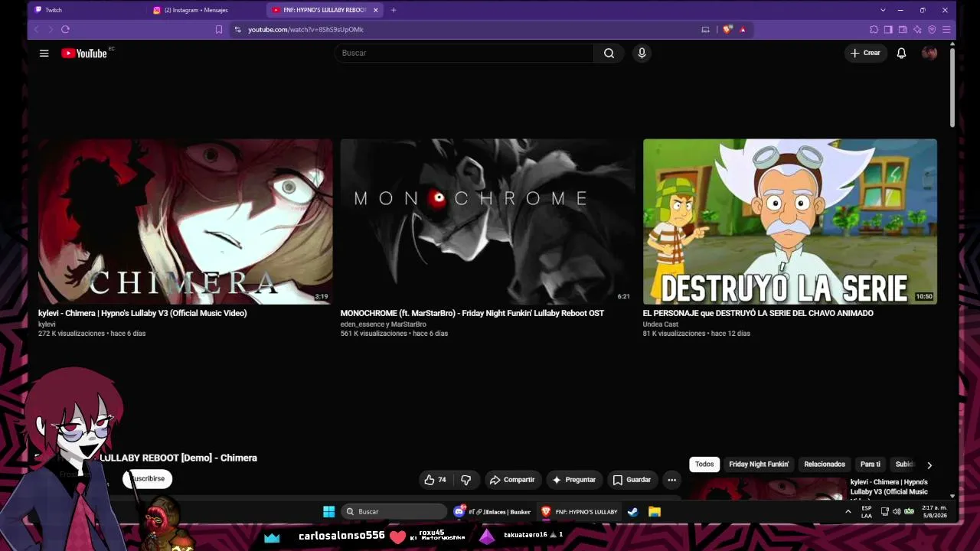
Task: Go forward in browser history
Action: click(51, 29)
